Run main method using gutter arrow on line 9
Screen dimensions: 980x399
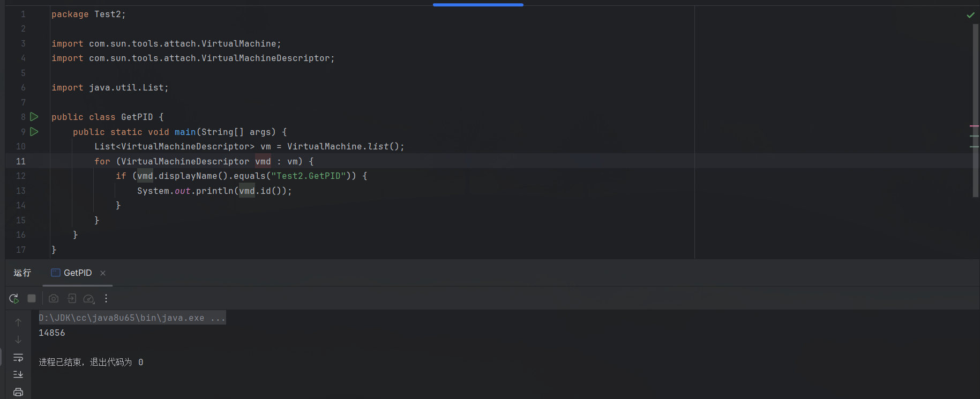tap(34, 132)
